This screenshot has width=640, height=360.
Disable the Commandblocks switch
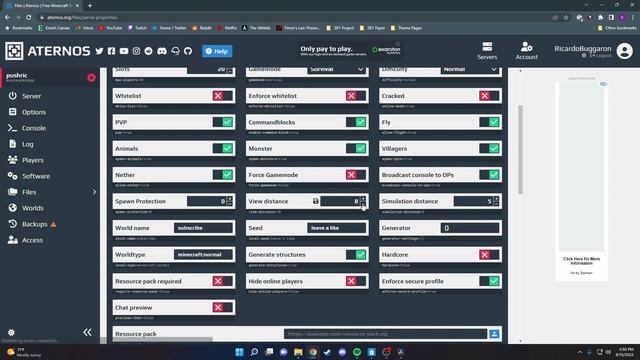click(x=356, y=122)
